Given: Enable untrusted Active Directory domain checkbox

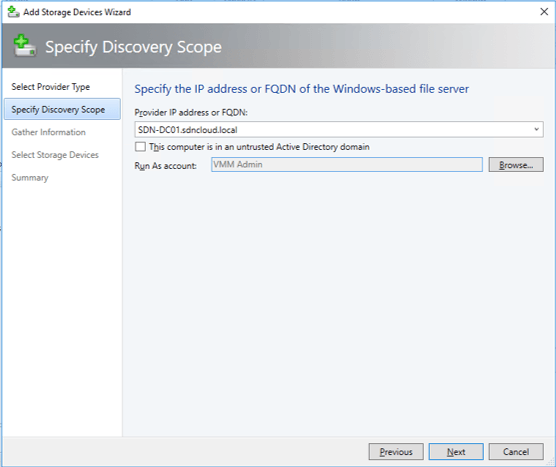Looking at the screenshot, I should click(x=140, y=147).
